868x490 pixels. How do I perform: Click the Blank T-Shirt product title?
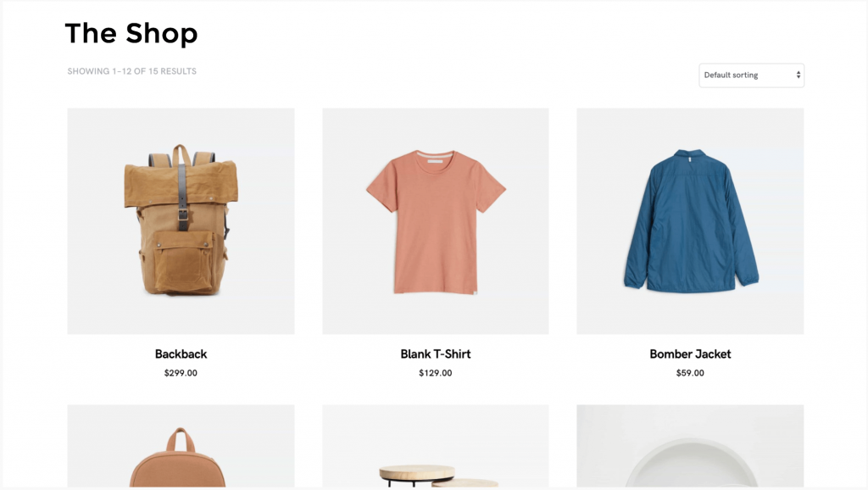click(x=436, y=354)
